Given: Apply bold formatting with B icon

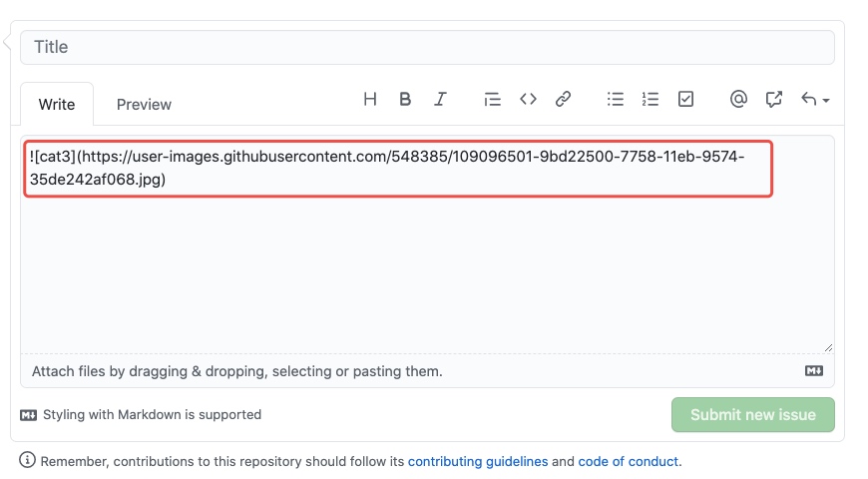Looking at the screenshot, I should pyautogui.click(x=405, y=99).
